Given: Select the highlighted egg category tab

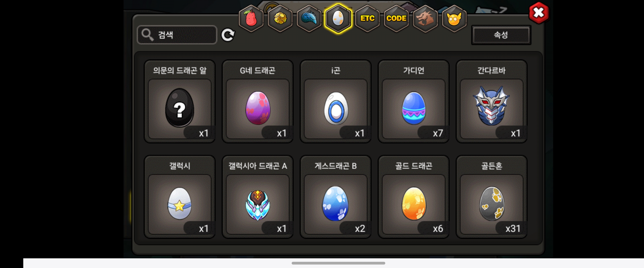Looking at the screenshot, I should pyautogui.click(x=338, y=19).
